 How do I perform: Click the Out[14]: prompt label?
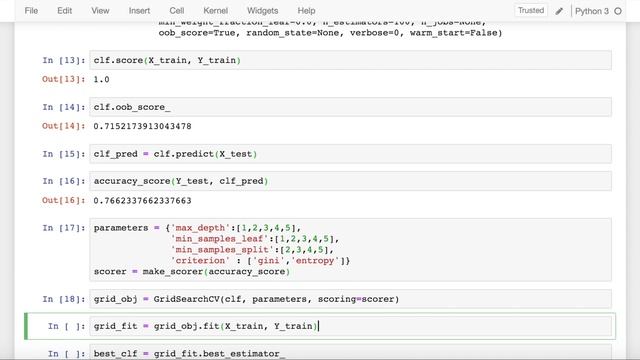(64, 126)
